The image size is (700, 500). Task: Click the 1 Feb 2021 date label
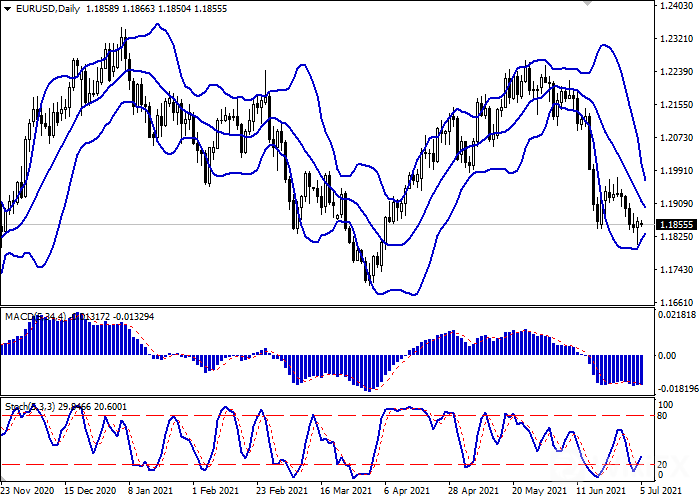[215, 492]
